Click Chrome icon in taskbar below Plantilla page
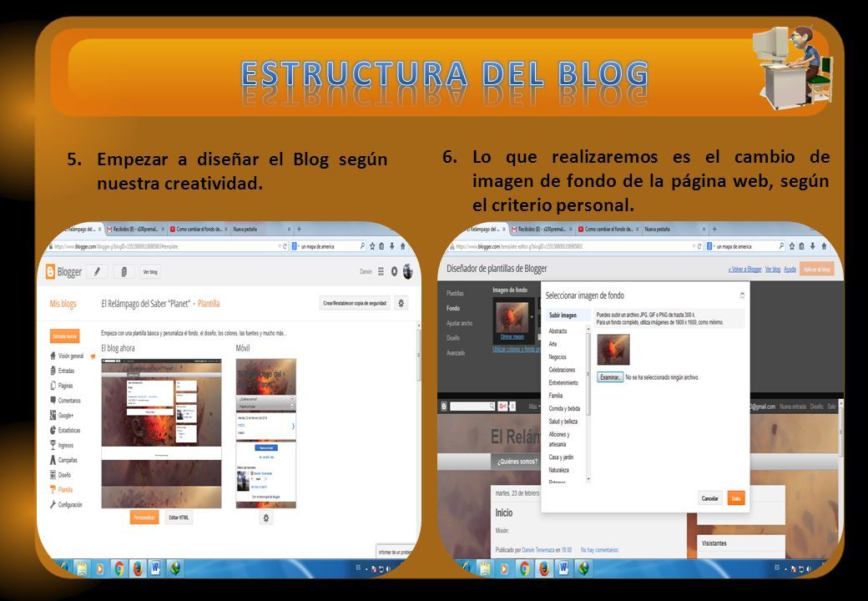868x601 pixels. pyautogui.click(x=119, y=568)
